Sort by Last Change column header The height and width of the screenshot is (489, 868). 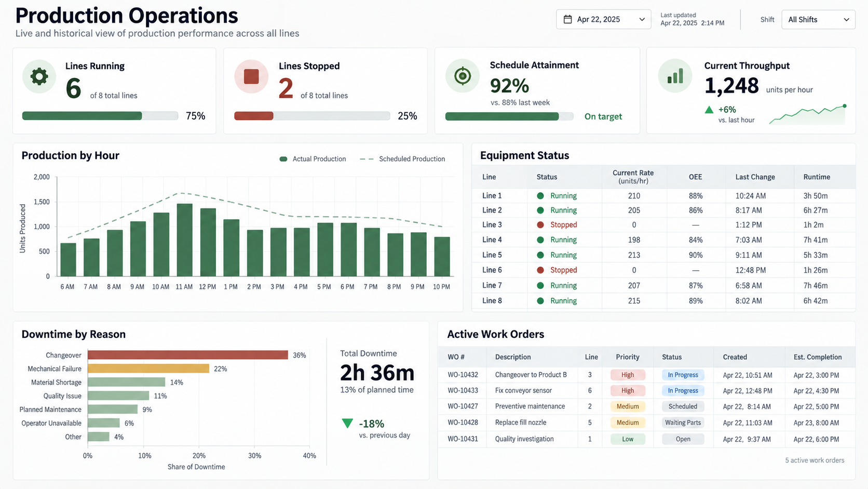tap(755, 177)
